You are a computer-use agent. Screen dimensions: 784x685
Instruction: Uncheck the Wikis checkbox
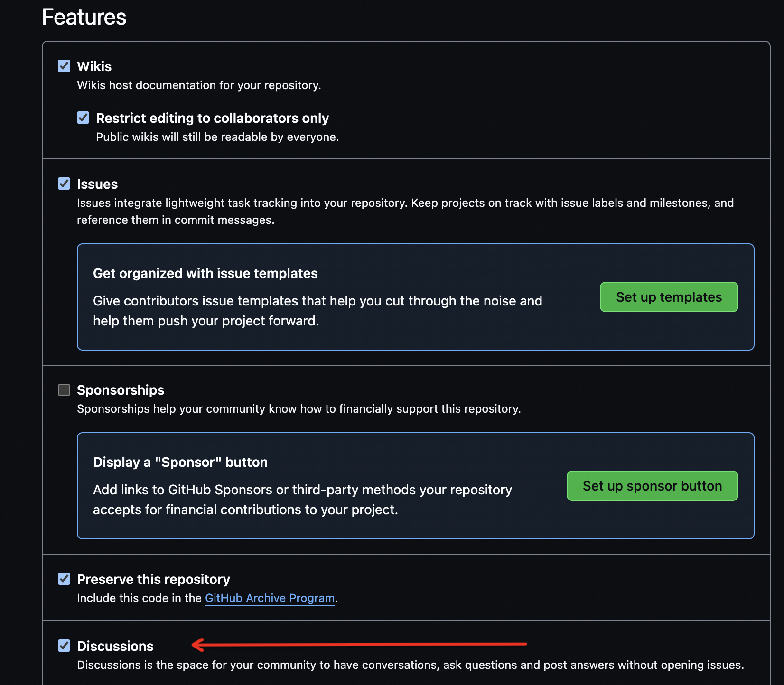(64, 66)
